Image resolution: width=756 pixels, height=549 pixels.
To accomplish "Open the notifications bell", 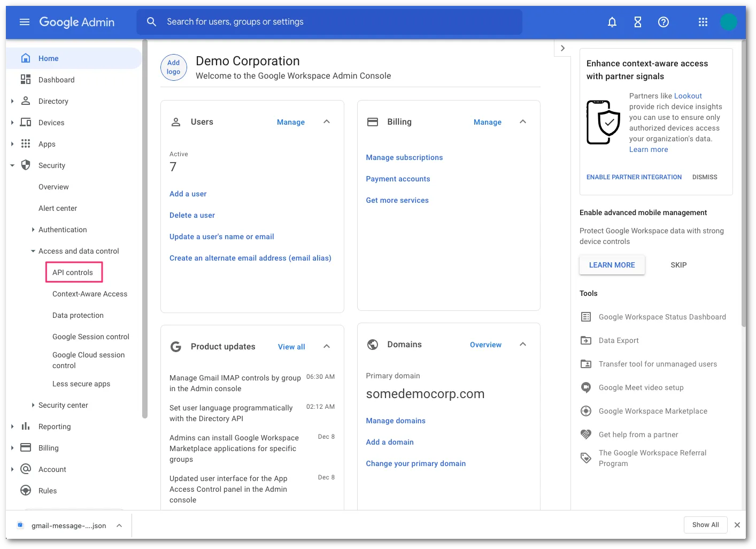I will pyautogui.click(x=612, y=22).
